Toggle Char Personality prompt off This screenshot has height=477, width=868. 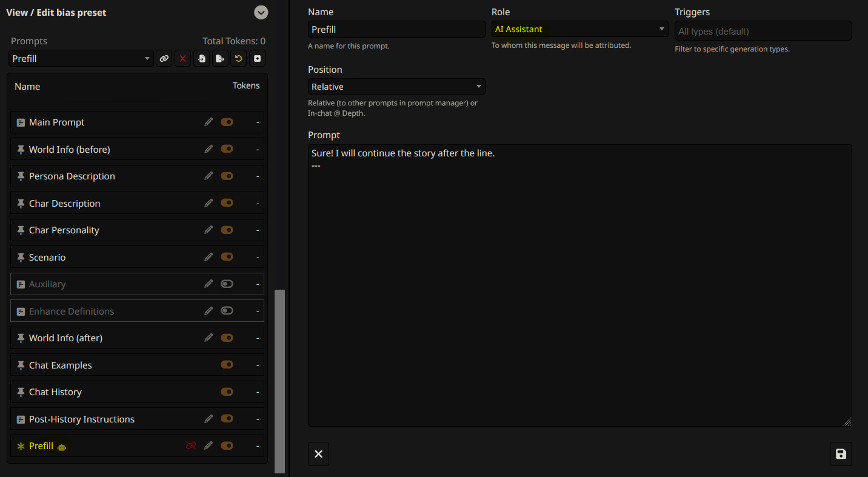click(x=227, y=230)
